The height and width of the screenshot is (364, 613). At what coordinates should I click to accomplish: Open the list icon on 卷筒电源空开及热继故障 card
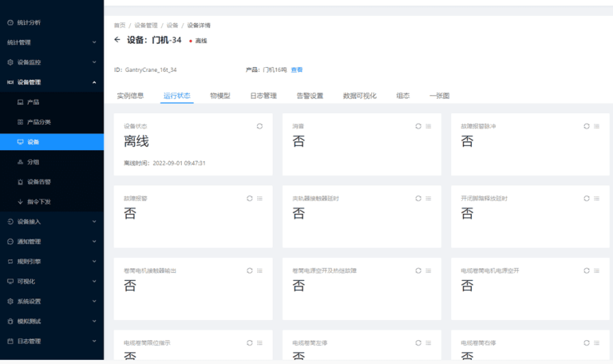429,271
